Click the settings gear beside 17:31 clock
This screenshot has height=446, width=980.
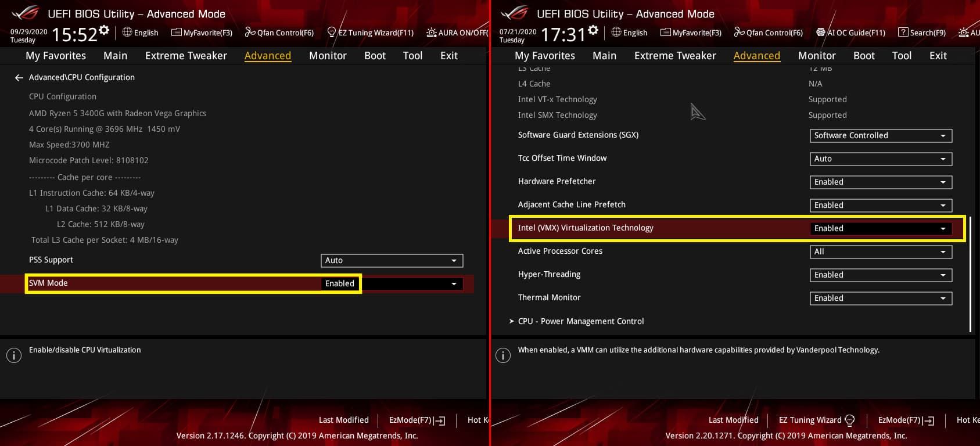[x=593, y=30]
